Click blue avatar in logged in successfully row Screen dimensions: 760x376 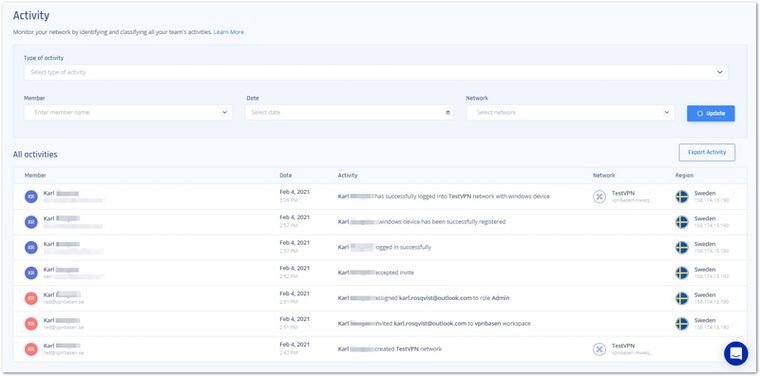click(x=31, y=247)
